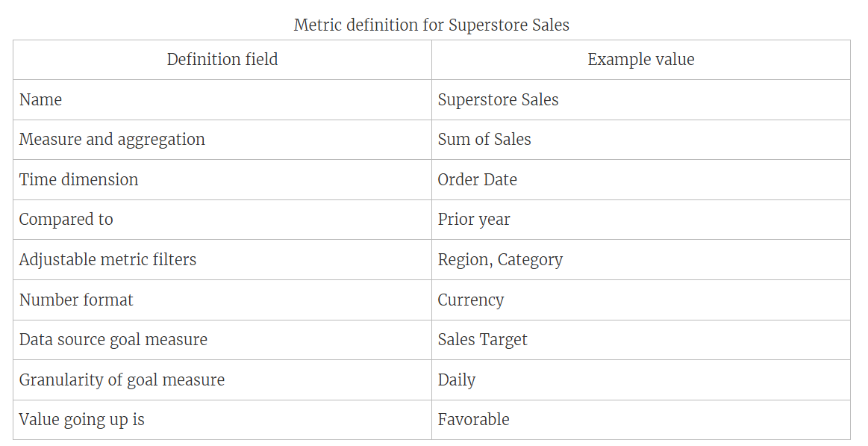
Task: Select the 'Number format' row label
Action: pyautogui.click(x=76, y=300)
